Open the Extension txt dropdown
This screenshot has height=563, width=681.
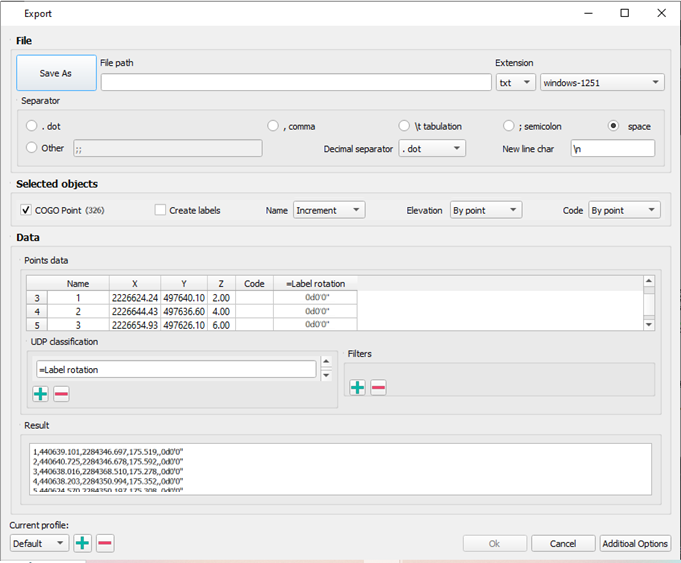tap(516, 82)
